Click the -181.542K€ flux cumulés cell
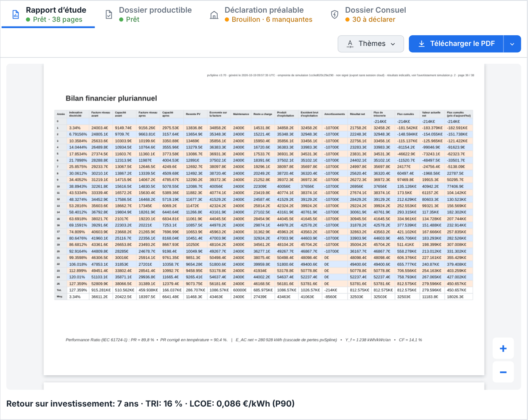Screen dimensions: 528x420 pos(408,128)
